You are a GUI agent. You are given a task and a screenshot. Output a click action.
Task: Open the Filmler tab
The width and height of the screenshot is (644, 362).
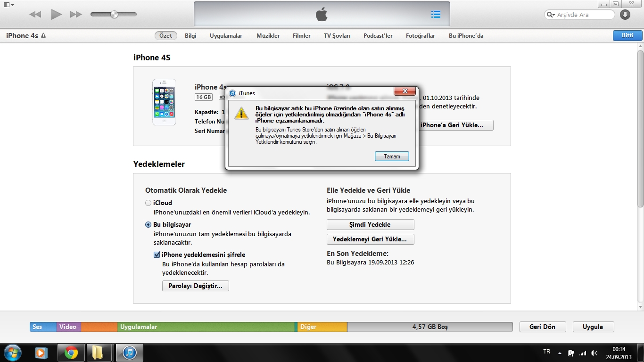click(x=302, y=36)
